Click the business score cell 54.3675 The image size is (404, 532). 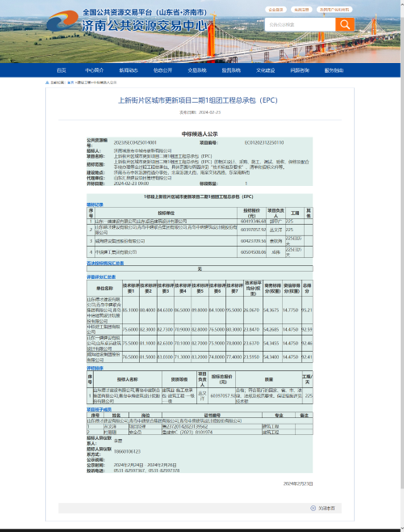tap(271, 310)
